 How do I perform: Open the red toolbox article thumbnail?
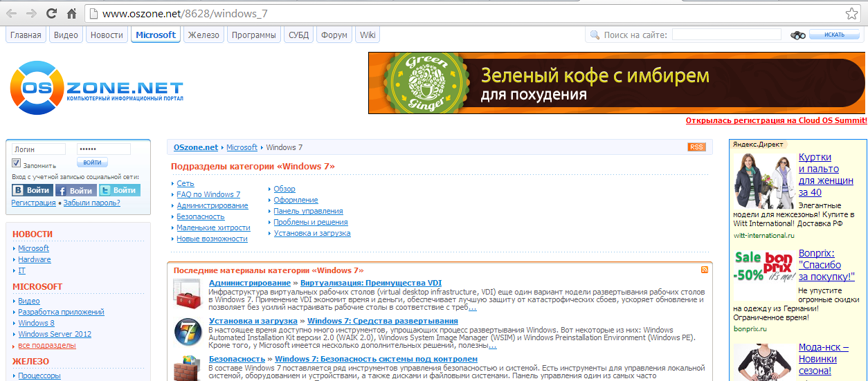tap(188, 294)
